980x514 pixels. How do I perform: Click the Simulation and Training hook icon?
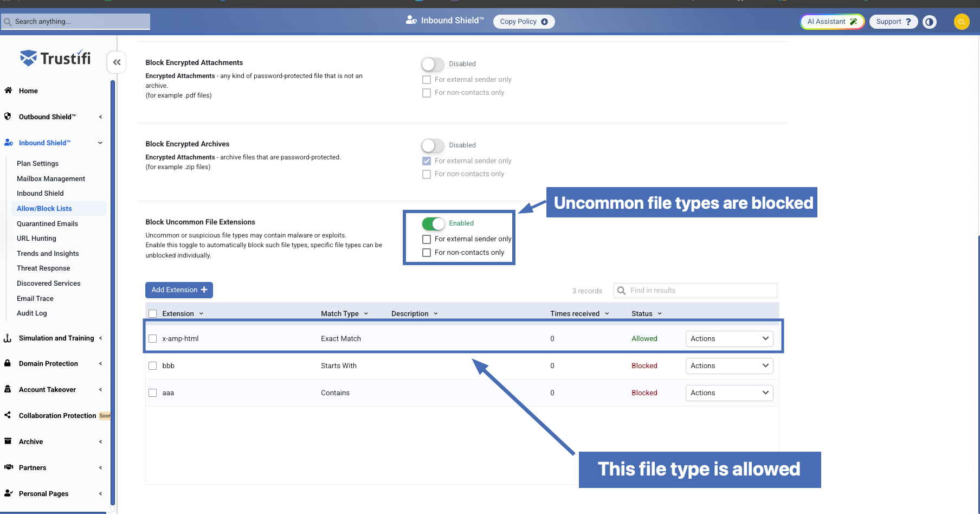pyautogui.click(x=8, y=338)
